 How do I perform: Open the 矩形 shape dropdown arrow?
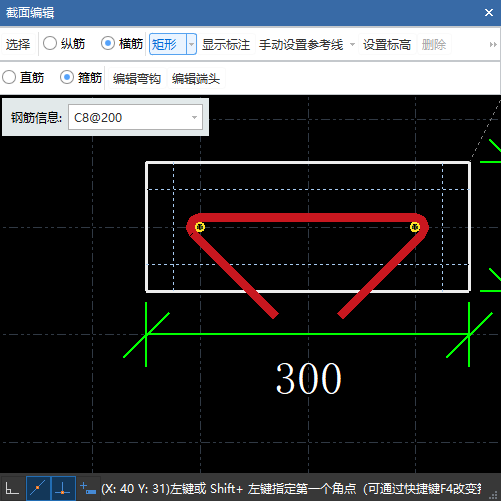click(191, 44)
